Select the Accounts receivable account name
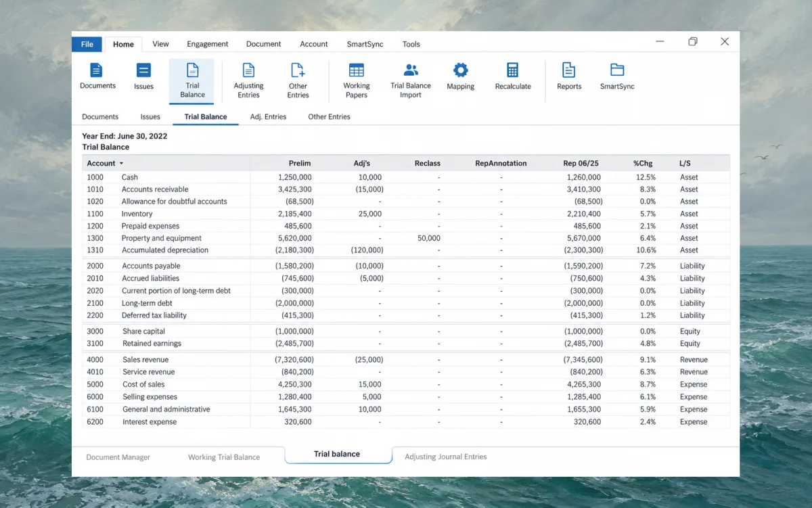Viewport: 812px width, 508px height. click(155, 189)
